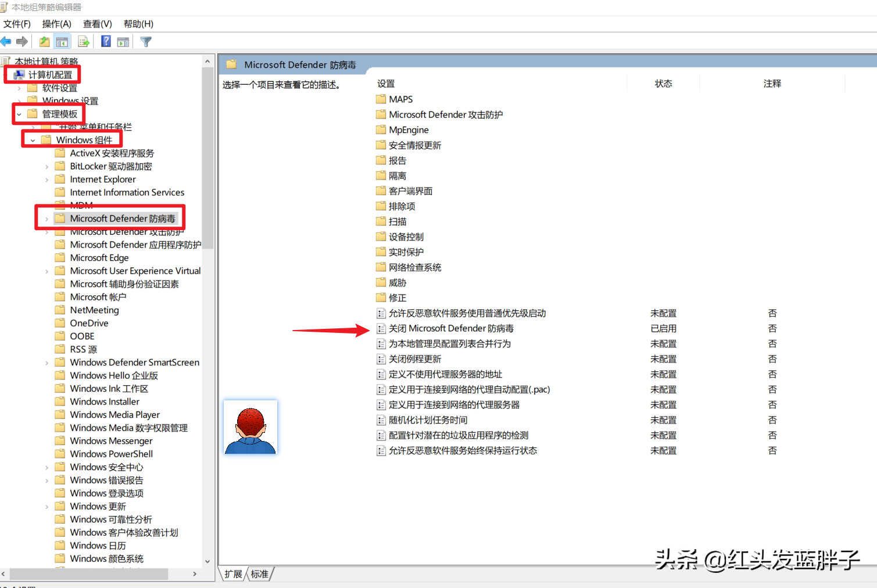The width and height of the screenshot is (877, 588).
Task: Switch to the 扩展 tab
Action: [233, 574]
